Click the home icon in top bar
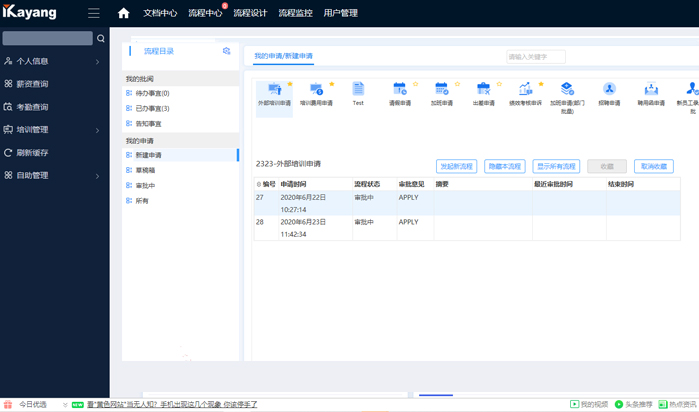The width and height of the screenshot is (699, 412). click(124, 13)
